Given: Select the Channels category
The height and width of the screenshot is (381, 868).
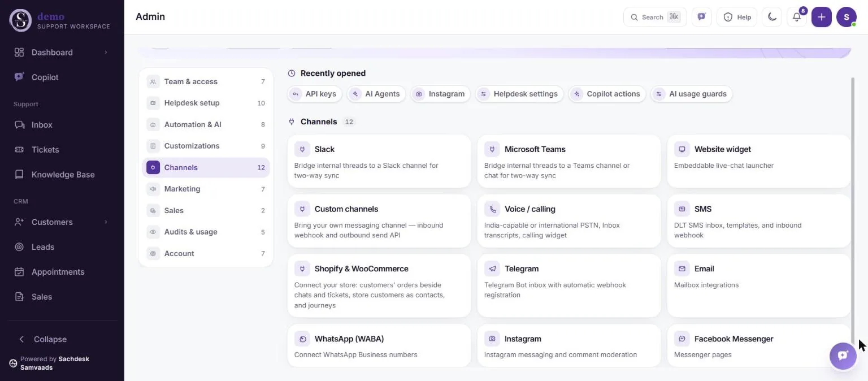Looking at the screenshot, I should [x=206, y=168].
